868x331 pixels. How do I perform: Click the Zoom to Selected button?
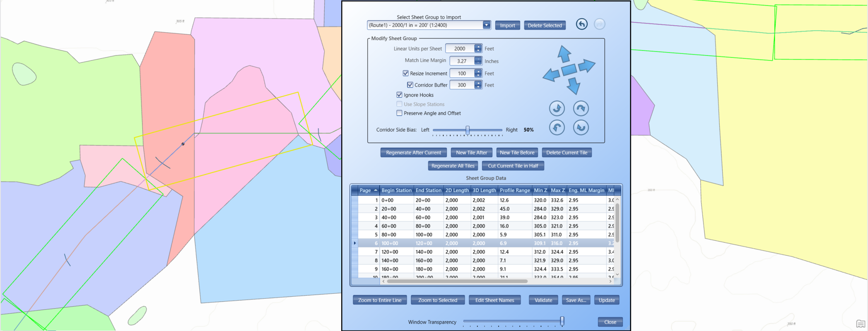click(x=438, y=300)
